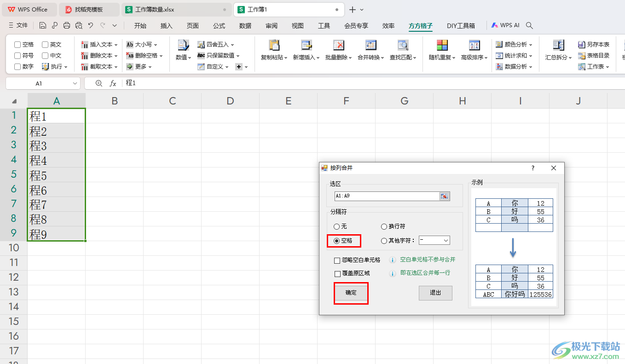Open the other-character combo box in dialog
The height and width of the screenshot is (364, 625).
tap(434, 240)
